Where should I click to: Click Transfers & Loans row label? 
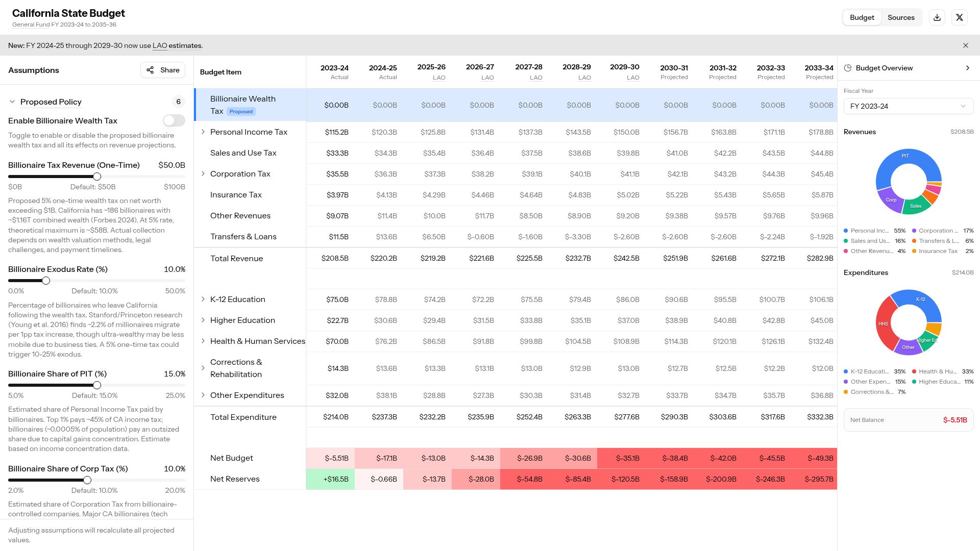[x=243, y=236]
